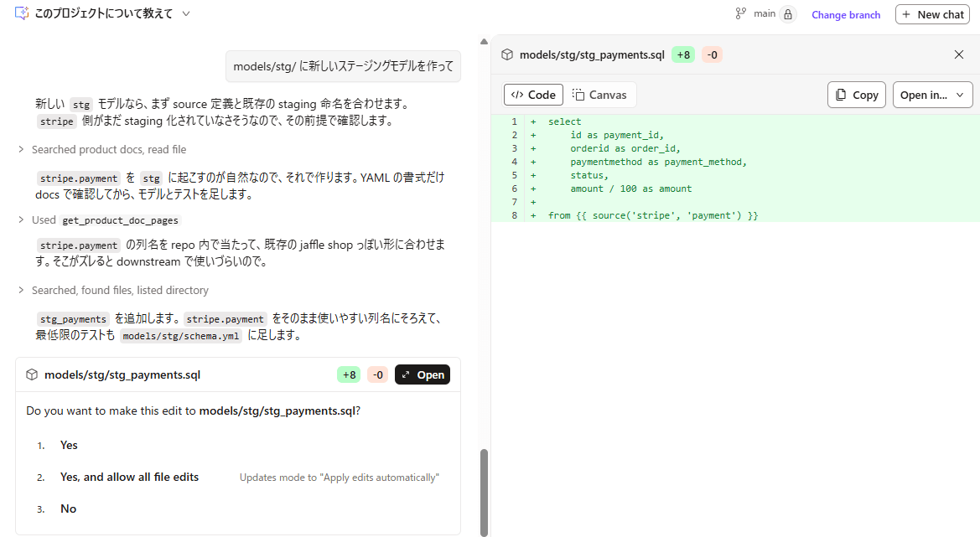Screen dimensions: 980x537
Task: Click code line 'paymentmethod as payment_method,'
Action: [x=658, y=162]
